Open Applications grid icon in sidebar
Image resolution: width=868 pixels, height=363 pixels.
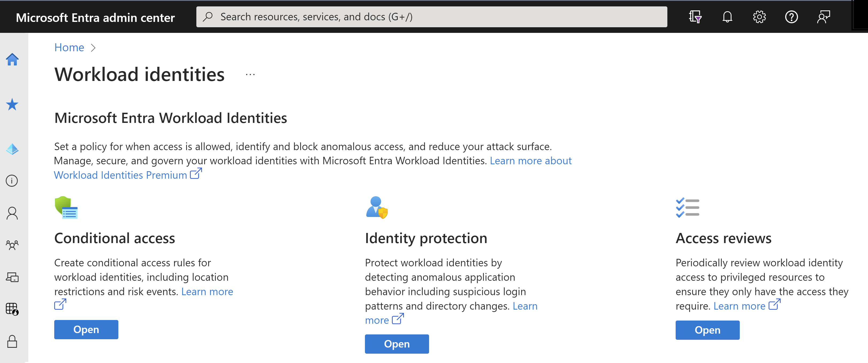(x=12, y=309)
